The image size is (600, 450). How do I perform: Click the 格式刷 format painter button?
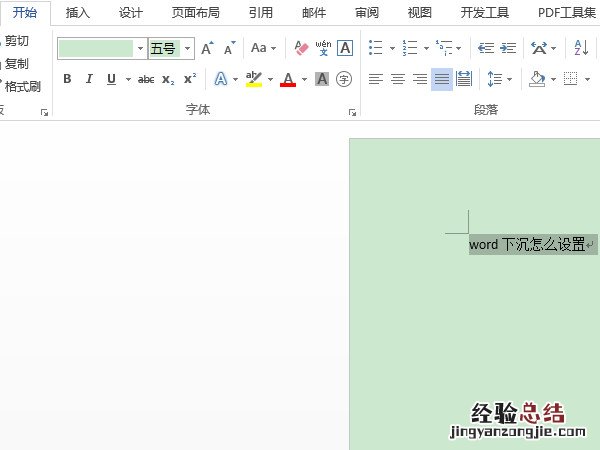(x=22, y=86)
